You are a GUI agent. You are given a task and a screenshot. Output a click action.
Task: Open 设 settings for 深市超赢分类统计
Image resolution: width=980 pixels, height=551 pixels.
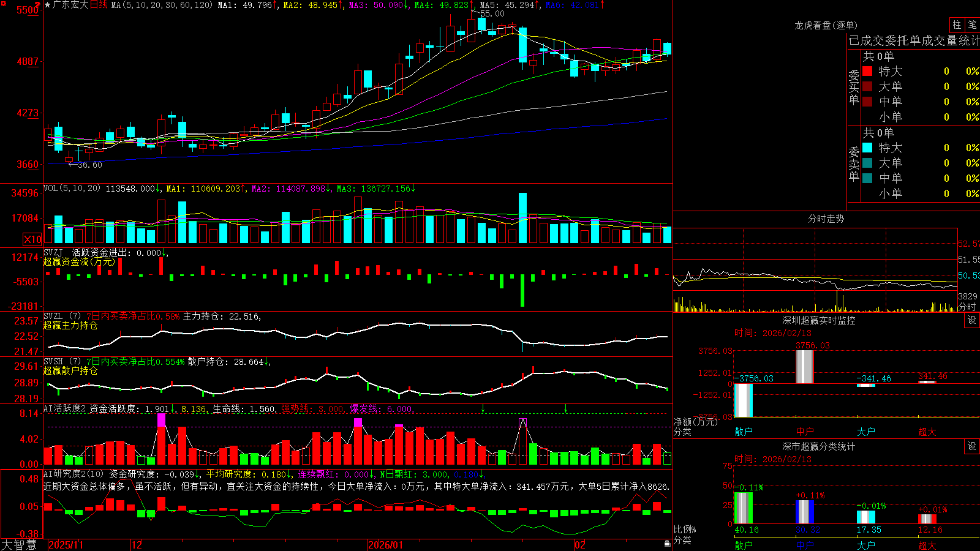pos(972,446)
